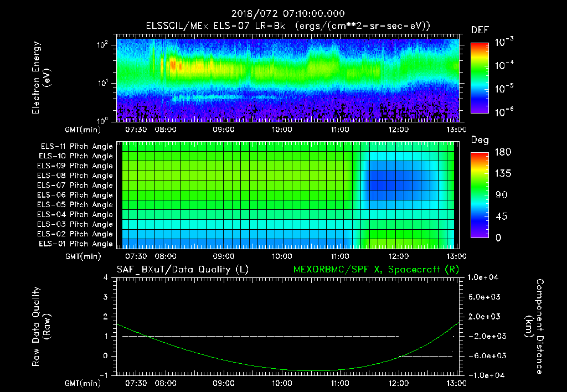Select the ELS-07 Pitch Angle row label
567x392 pixels.
[75, 185]
